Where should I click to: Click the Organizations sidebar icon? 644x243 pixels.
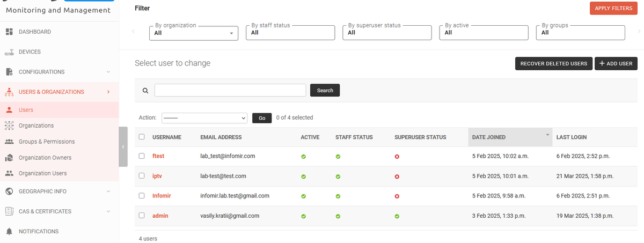tap(9, 126)
